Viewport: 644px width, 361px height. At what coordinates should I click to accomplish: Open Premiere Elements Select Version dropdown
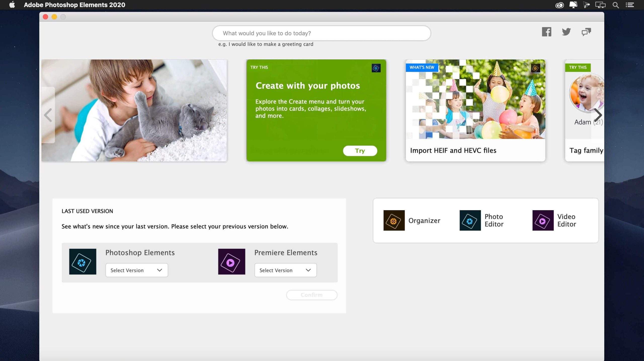[286, 270]
